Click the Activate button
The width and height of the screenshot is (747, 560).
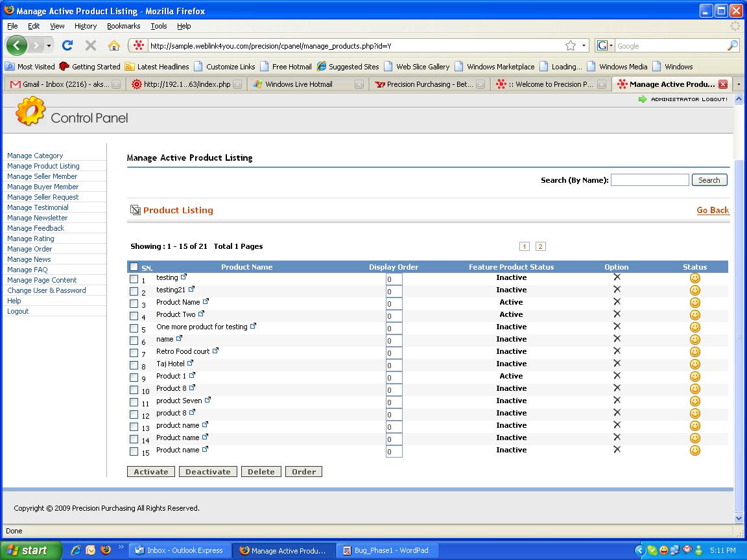pyautogui.click(x=151, y=471)
